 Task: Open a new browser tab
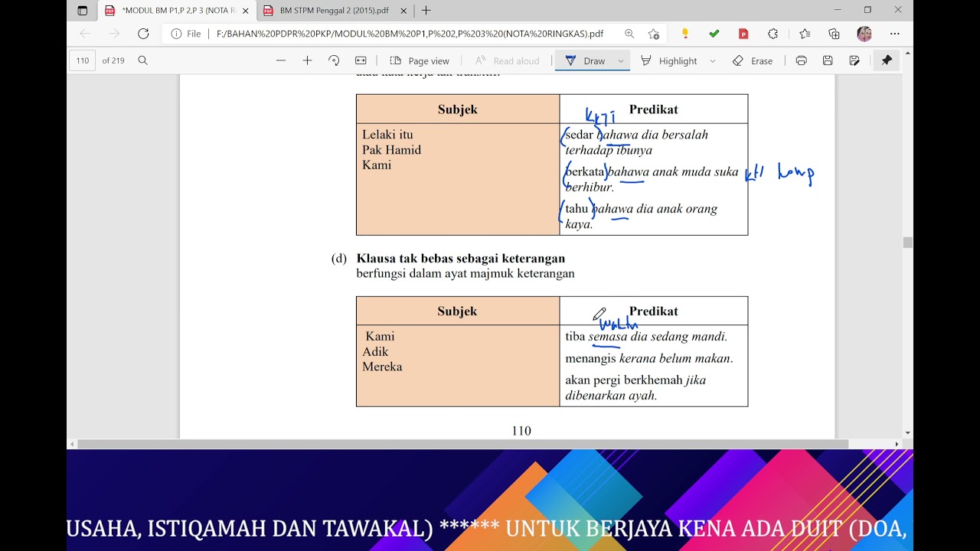click(426, 11)
